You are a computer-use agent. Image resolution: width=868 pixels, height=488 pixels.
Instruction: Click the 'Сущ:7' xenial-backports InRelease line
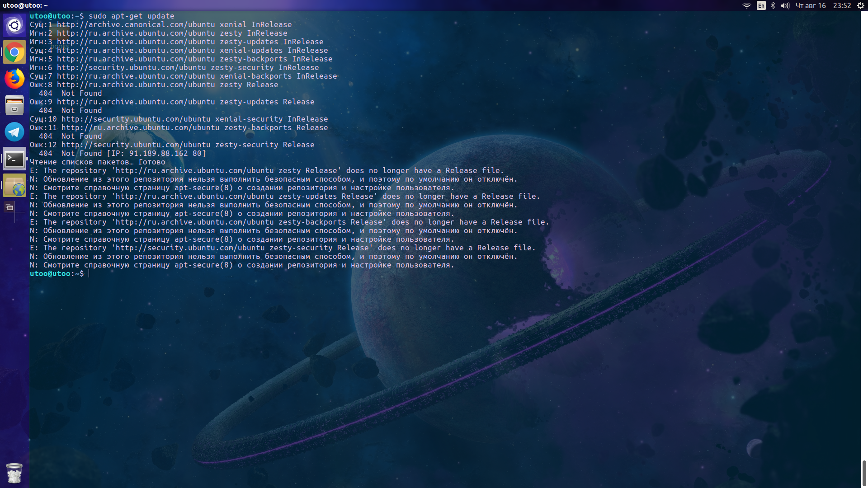184,76
